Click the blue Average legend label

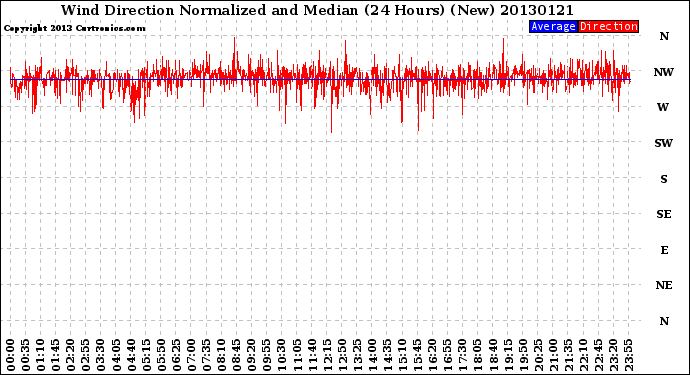[553, 26]
